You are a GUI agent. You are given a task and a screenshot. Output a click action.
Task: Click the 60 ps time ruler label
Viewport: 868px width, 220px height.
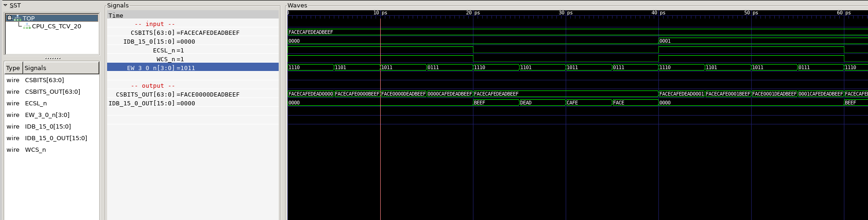coord(844,13)
